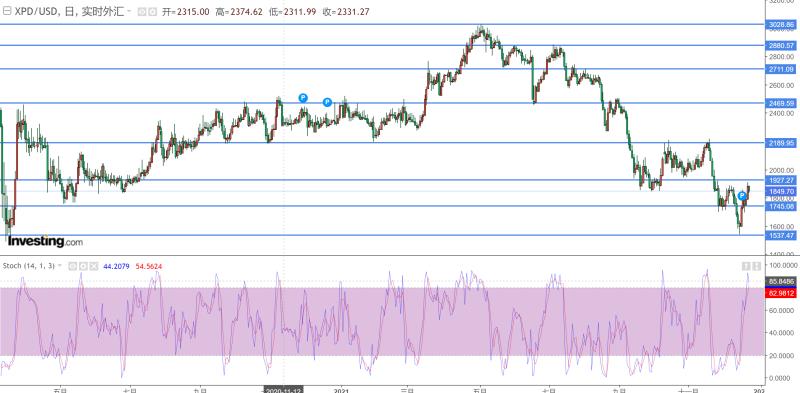
Task: Click the red 82.9812 Stoch scale label
Action: 781,293
